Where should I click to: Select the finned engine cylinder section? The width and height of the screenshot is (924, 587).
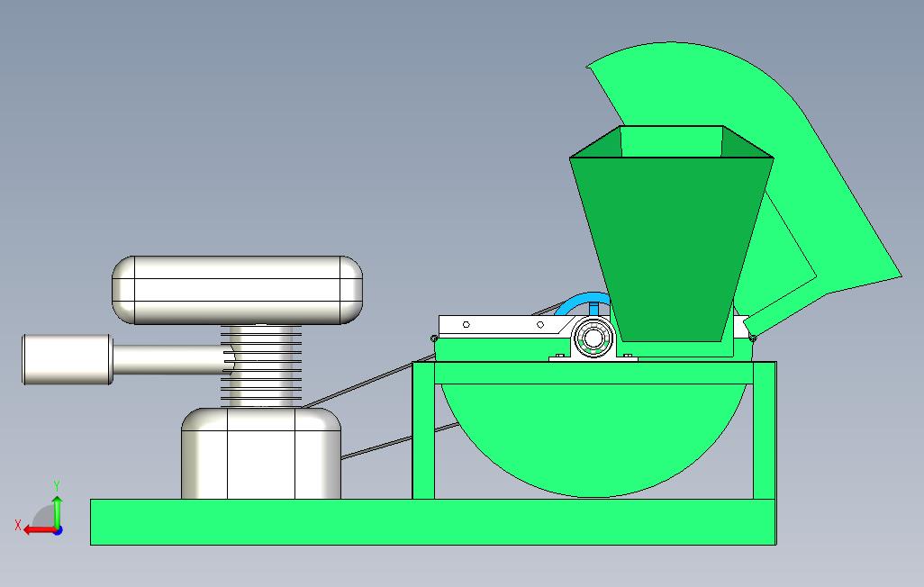[261, 366]
